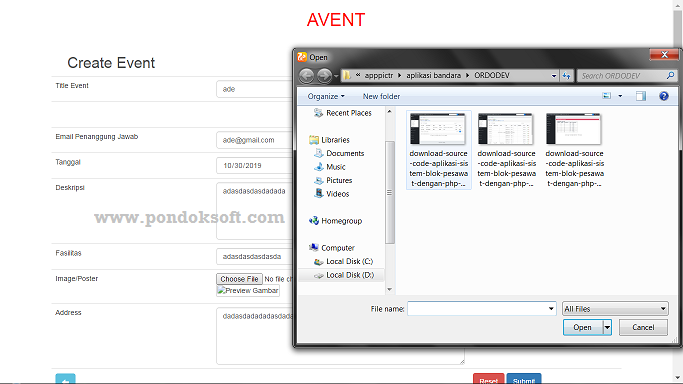Viewport: 683px width, 384px height.
Task: Click the Title Event input field
Action: (255, 89)
